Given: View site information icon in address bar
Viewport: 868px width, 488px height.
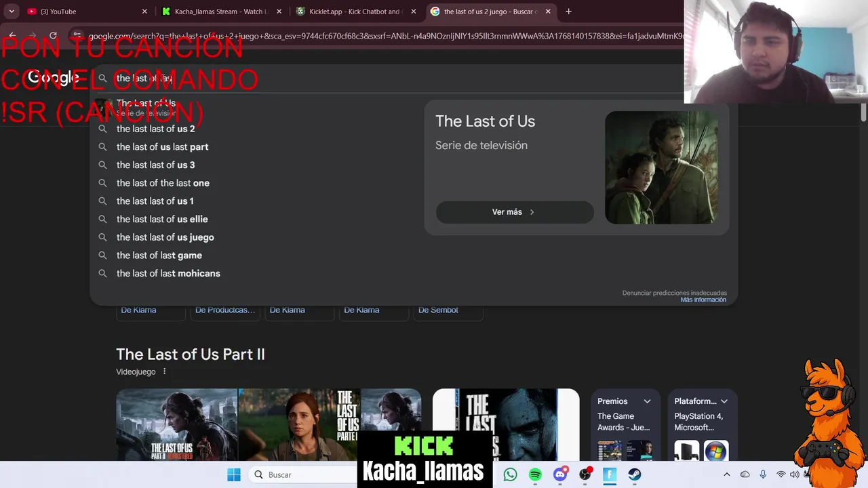Looking at the screenshot, I should click(77, 36).
